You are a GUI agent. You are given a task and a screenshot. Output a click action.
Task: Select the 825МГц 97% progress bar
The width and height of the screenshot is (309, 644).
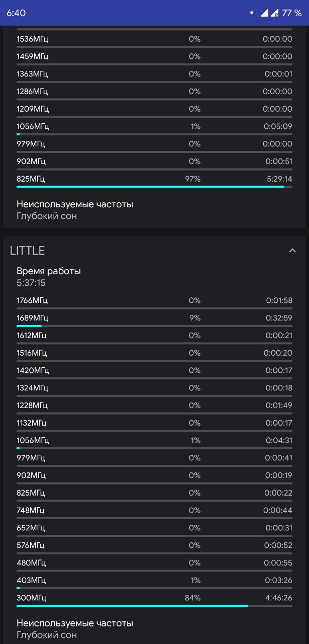[154, 187]
